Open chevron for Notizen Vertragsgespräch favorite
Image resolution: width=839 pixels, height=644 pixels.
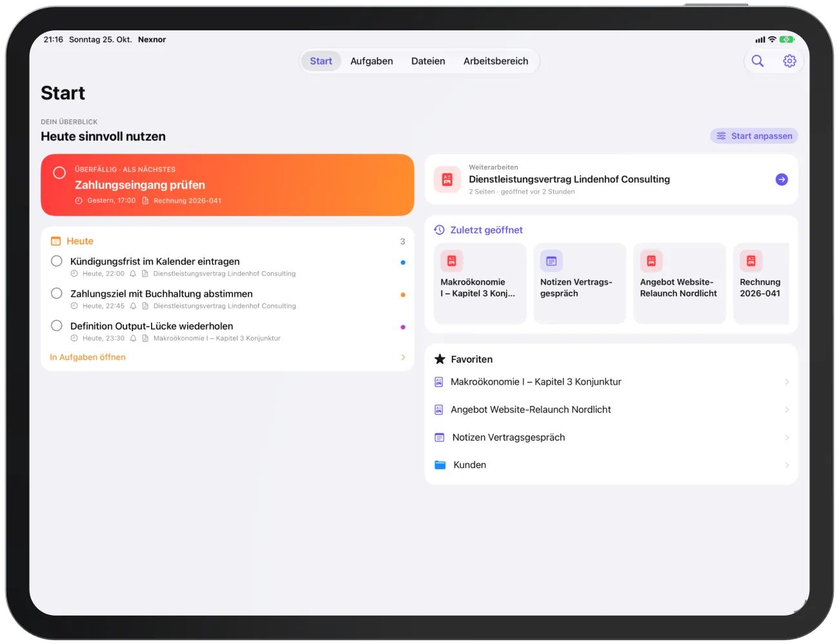(x=787, y=438)
